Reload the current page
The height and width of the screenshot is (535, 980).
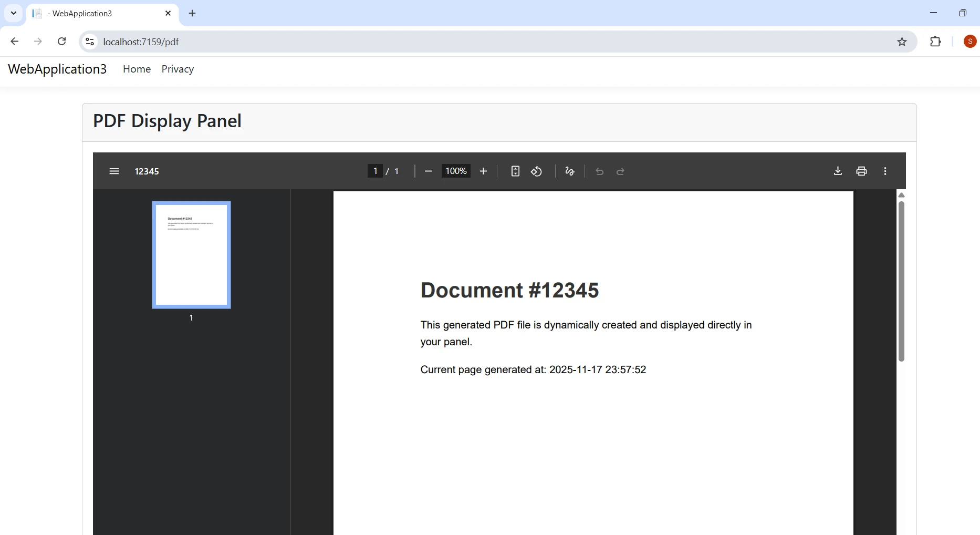click(61, 42)
